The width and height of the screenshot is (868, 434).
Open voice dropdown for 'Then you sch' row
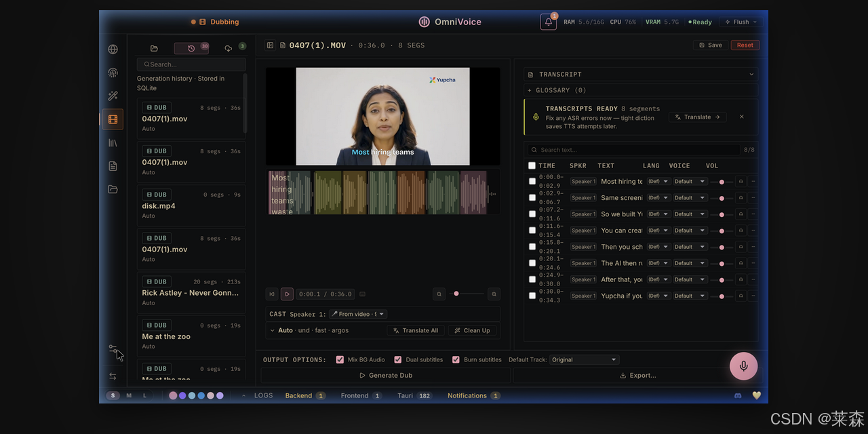tap(690, 247)
